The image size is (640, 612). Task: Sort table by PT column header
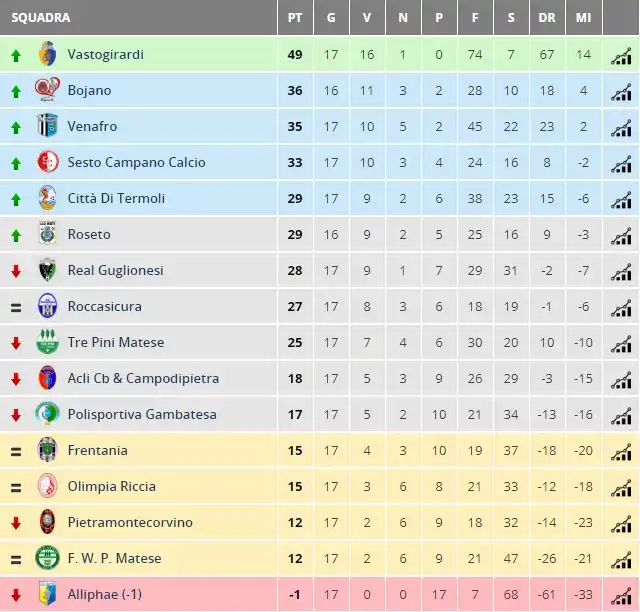295,18
